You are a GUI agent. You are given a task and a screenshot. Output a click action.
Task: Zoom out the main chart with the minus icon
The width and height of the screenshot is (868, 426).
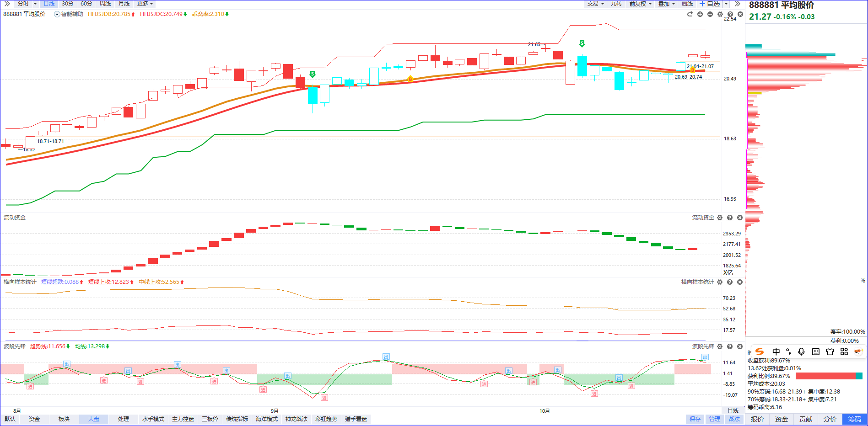coord(710,14)
